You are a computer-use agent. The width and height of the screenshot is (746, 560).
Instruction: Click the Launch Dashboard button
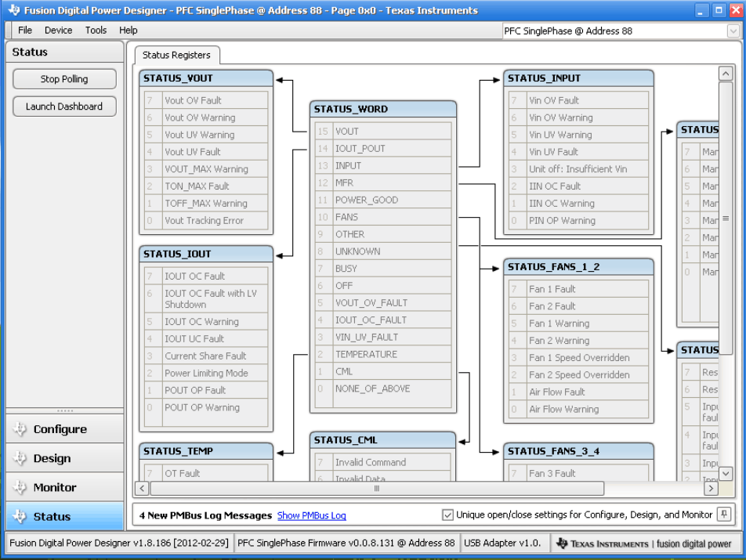point(64,107)
